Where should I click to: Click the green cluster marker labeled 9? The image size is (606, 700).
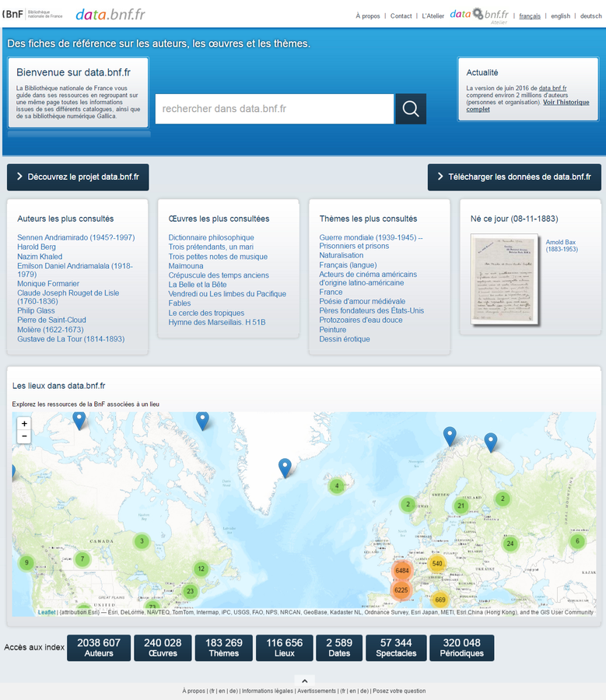[x=26, y=562]
